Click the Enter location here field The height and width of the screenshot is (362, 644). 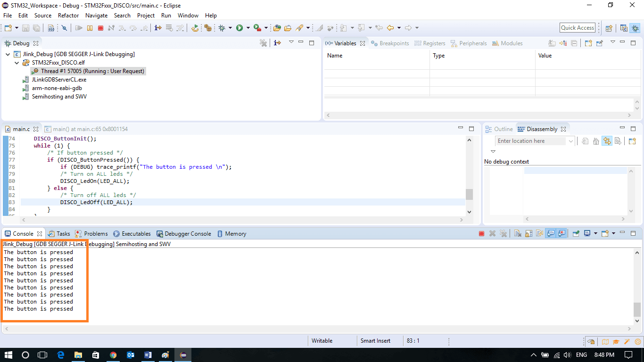pyautogui.click(x=531, y=141)
